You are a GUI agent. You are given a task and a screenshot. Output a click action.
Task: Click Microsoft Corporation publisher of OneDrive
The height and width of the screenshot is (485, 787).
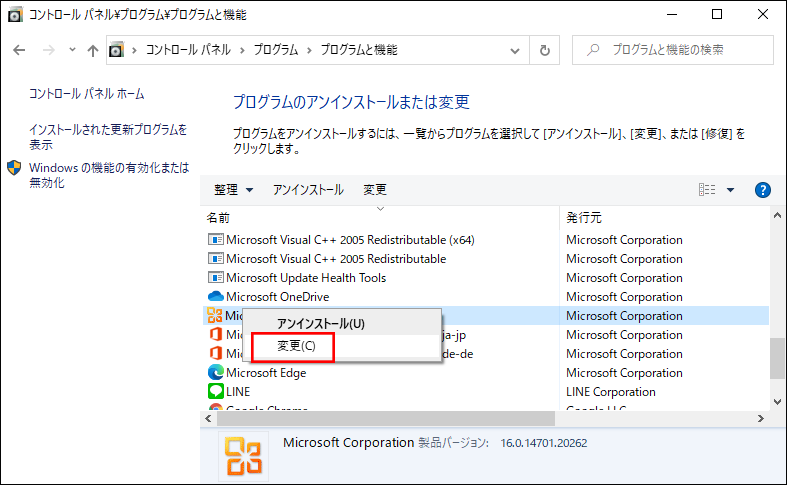624,297
